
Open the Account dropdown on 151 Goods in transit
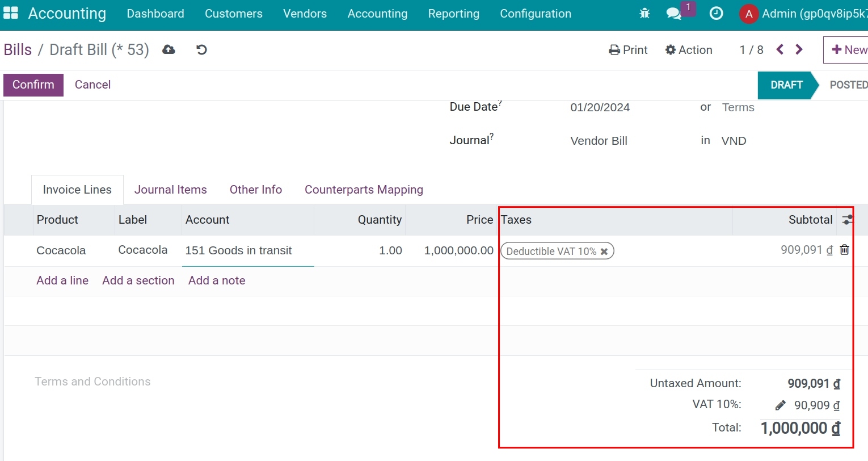(239, 250)
